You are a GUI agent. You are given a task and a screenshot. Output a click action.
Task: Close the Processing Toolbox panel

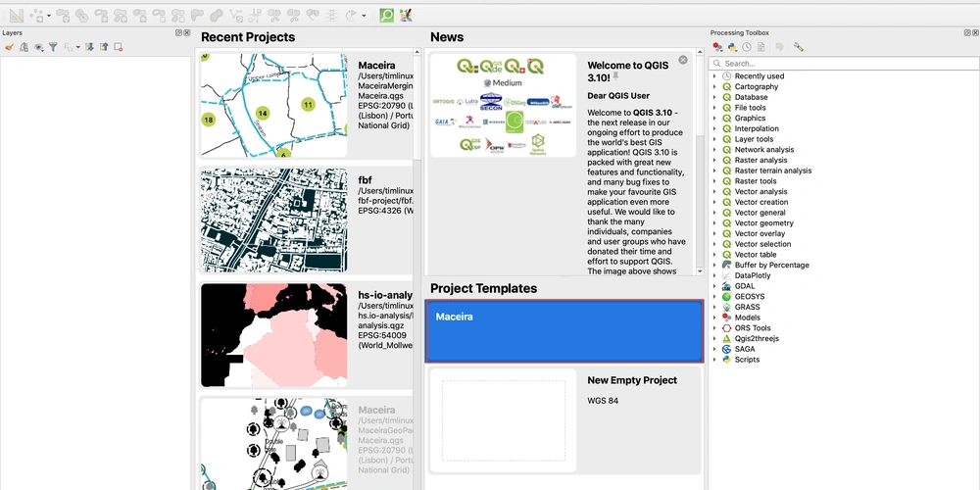click(x=976, y=33)
